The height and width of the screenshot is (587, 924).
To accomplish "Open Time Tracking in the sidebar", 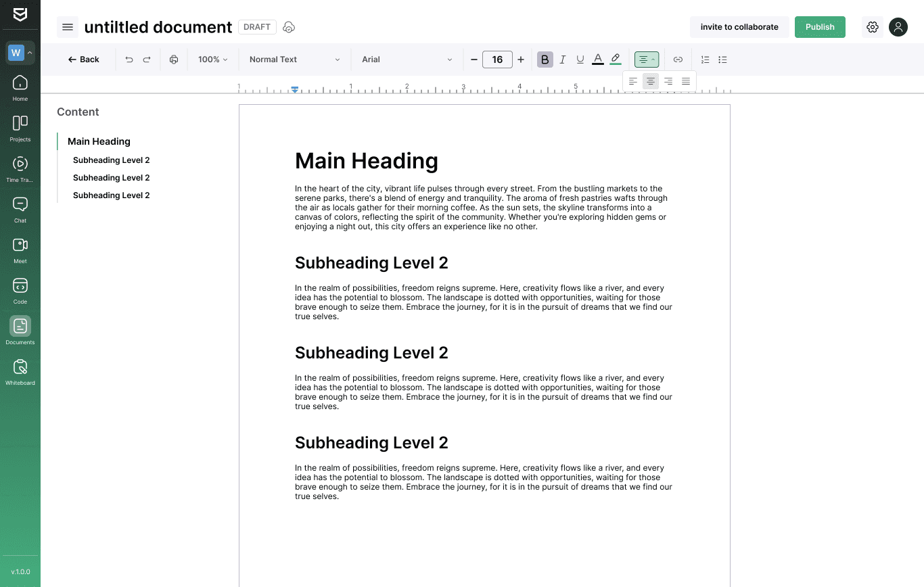I will pos(20,169).
